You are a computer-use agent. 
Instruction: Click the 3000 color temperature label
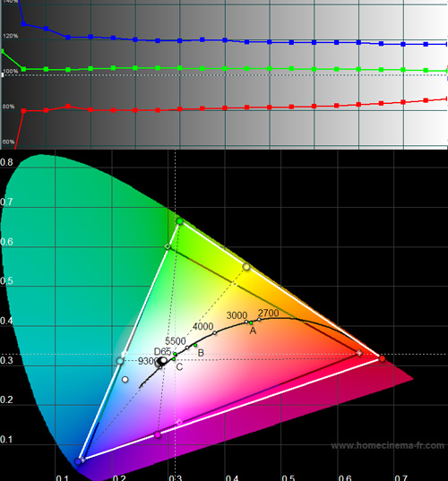(237, 315)
